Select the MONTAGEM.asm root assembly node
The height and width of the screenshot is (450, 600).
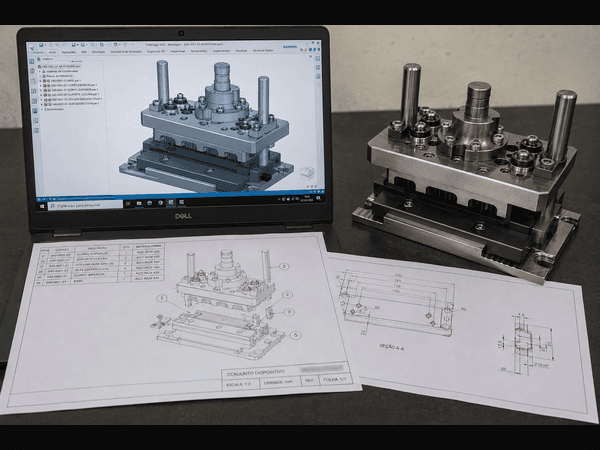pos(60,67)
